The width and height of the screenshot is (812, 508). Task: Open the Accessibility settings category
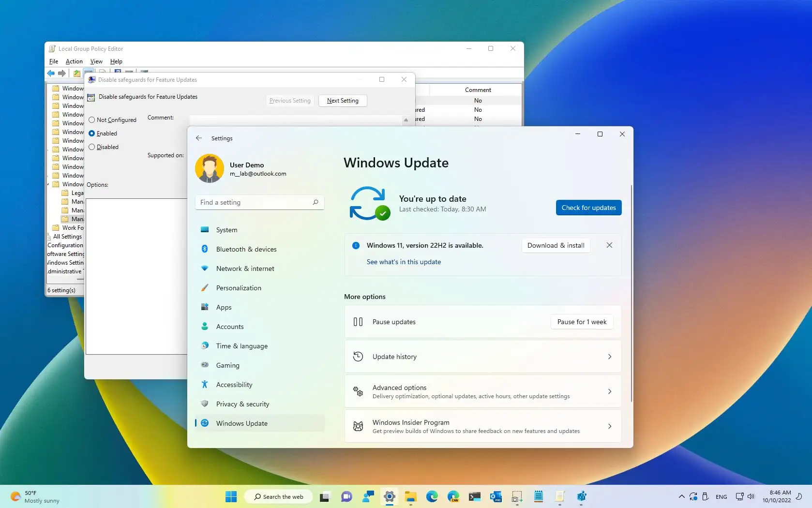click(260, 385)
